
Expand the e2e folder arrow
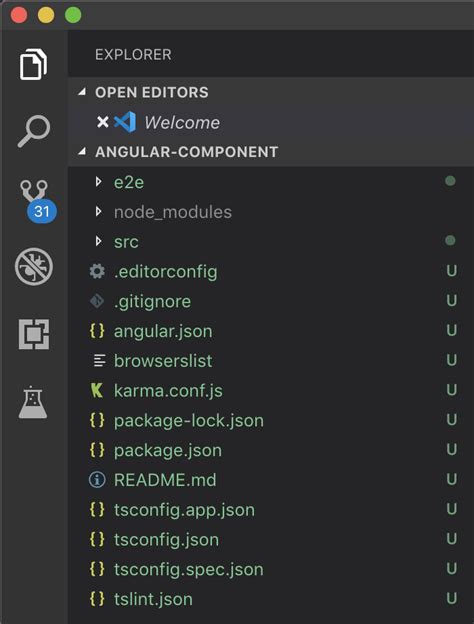pyautogui.click(x=98, y=182)
